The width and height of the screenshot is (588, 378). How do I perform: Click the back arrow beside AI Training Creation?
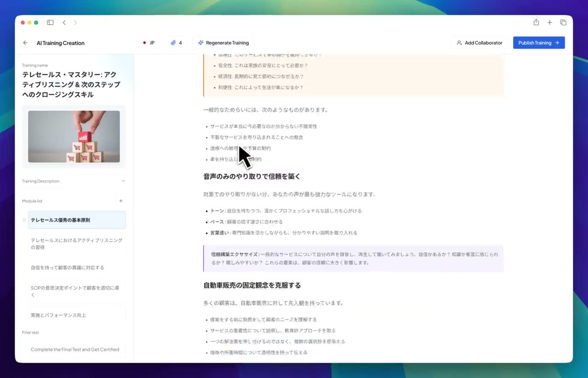click(x=25, y=43)
